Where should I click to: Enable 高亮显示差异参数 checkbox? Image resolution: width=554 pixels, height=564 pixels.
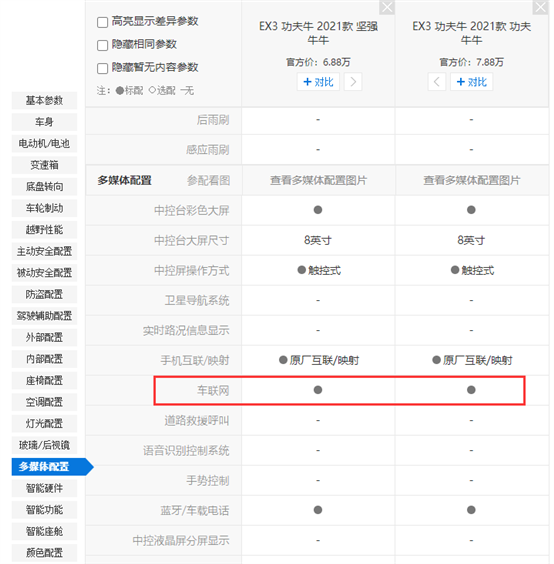coord(103,22)
